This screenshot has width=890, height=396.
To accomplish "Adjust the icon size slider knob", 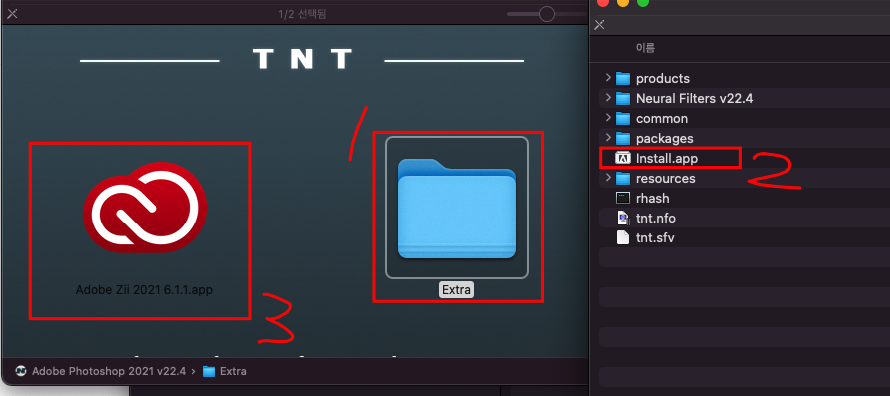I will click(547, 14).
